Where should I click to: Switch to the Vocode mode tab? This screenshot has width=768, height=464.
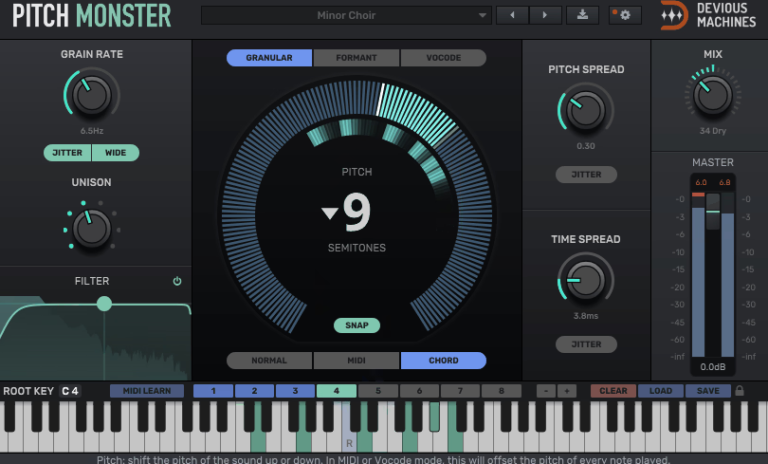pyautogui.click(x=443, y=58)
